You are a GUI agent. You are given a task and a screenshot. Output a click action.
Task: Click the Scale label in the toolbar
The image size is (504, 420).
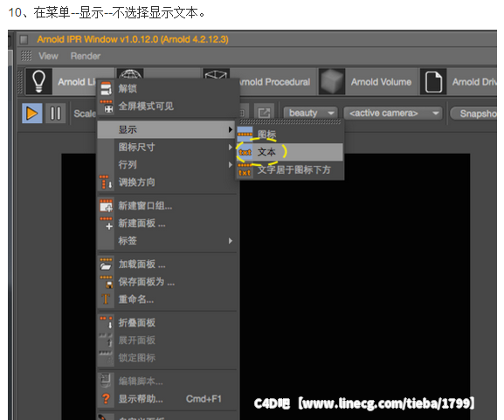(85, 114)
